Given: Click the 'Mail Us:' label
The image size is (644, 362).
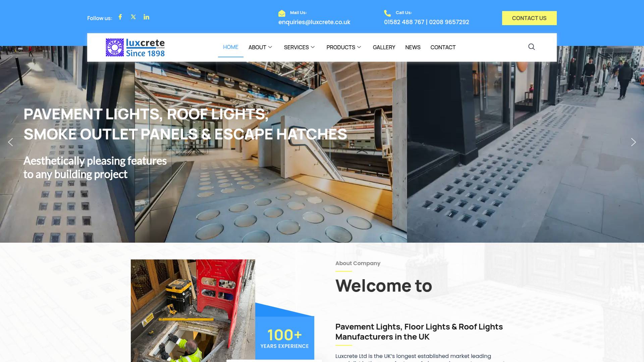Looking at the screenshot, I should click(x=298, y=13).
